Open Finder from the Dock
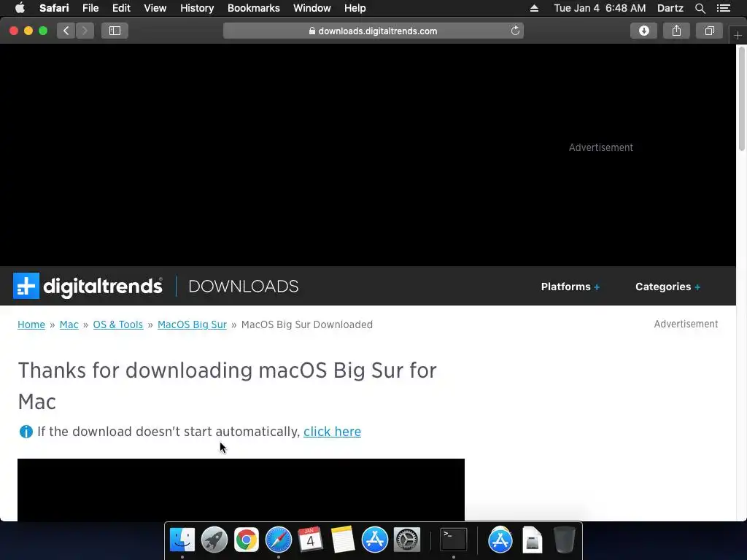Viewport: 747px width, 560px height. [182, 540]
